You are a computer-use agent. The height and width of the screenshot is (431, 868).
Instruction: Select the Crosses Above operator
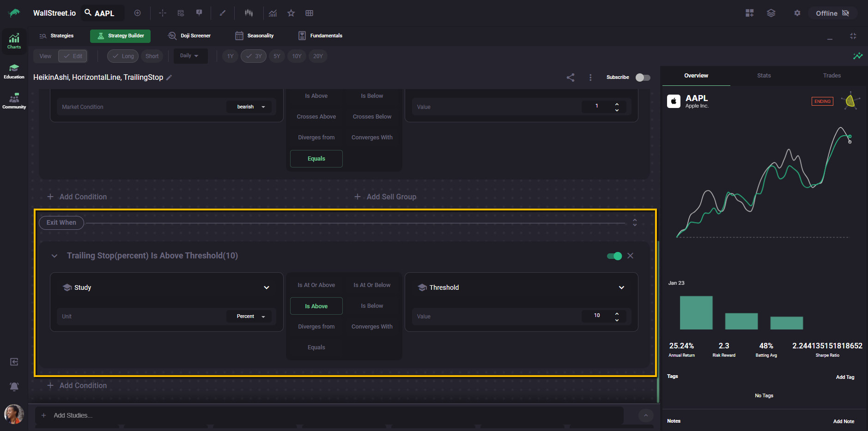click(316, 117)
